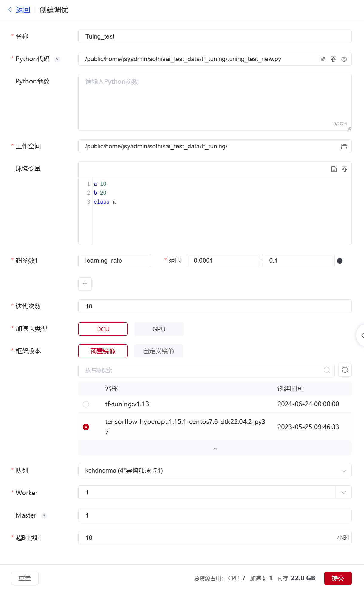Click the file icon in Python代码 field
The width and height of the screenshot is (364, 589).
[x=322, y=59]
